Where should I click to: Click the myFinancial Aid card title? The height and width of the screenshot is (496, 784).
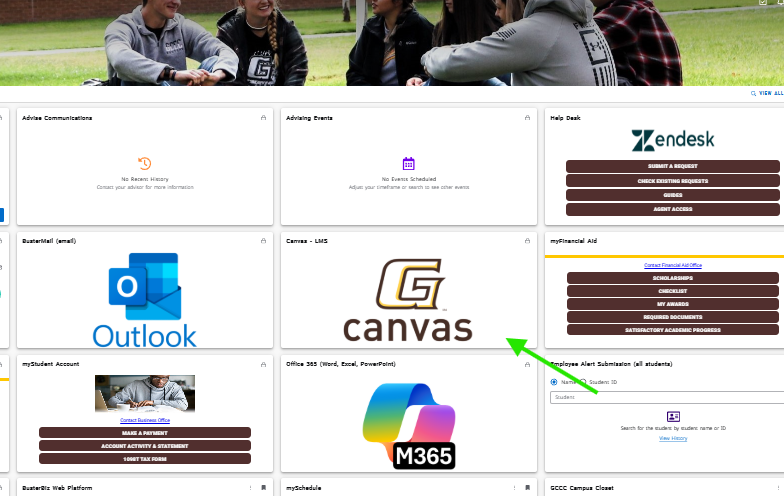574,241
